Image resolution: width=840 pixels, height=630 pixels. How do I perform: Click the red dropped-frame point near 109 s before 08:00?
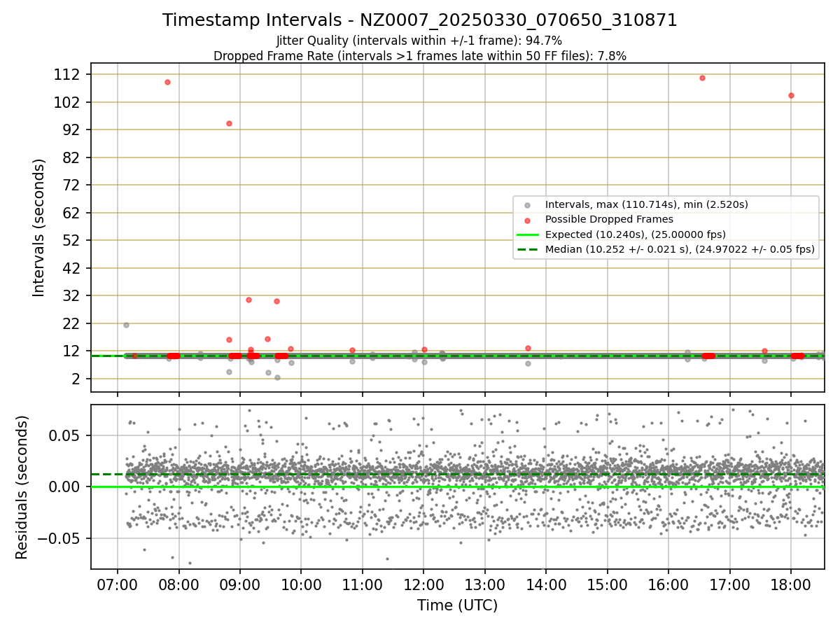tap(167, 82)
